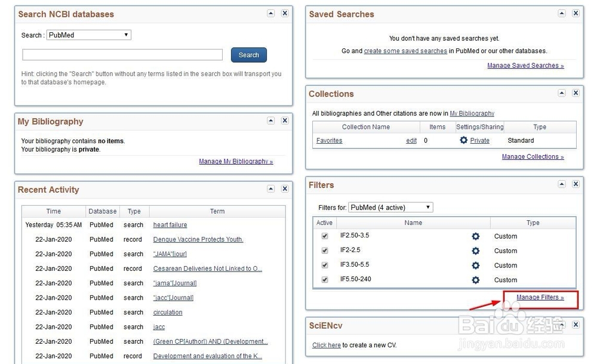Click the Manage Filters link
This screenshot has height=364, width=597.
coord(540,298)
